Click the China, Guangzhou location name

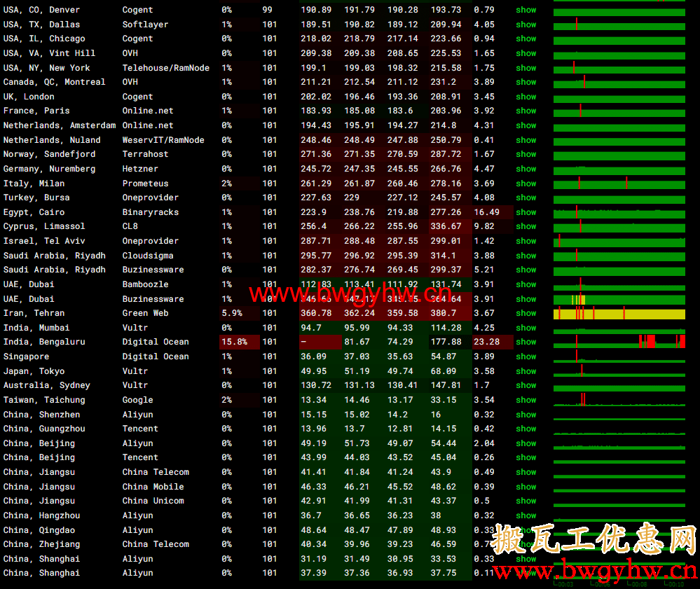pos(44,429)
